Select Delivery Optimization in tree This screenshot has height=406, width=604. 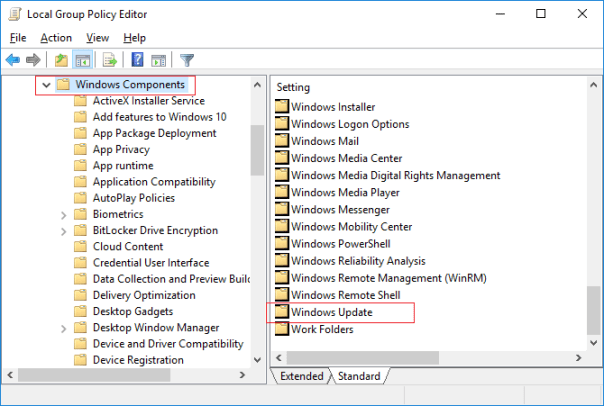(144, 295)
